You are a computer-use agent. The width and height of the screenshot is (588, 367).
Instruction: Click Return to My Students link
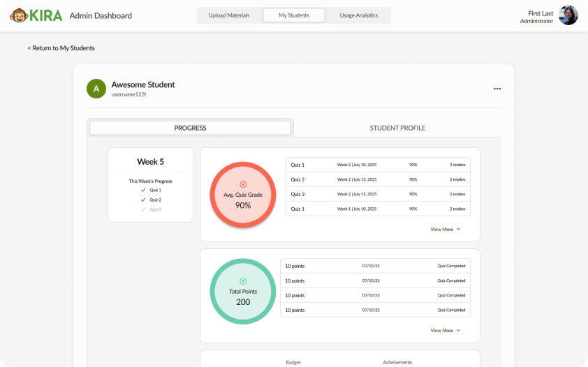pyautogui.click(x=61, y=48)
